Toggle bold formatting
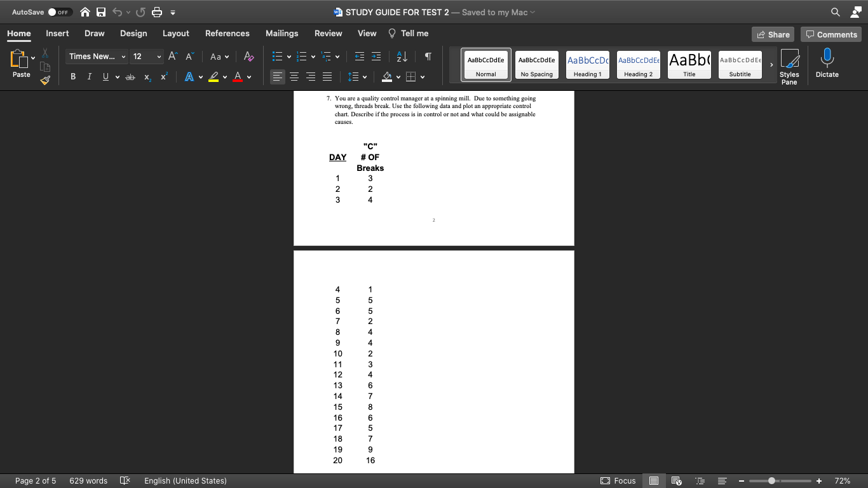Image resolution: width=868 pixels, height=488 pixels. (x=72, y=77)
